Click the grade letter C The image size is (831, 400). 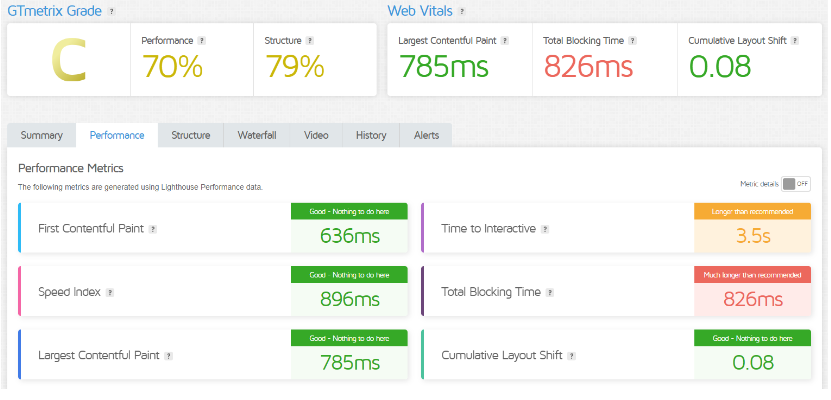click(x=69, y=61)
